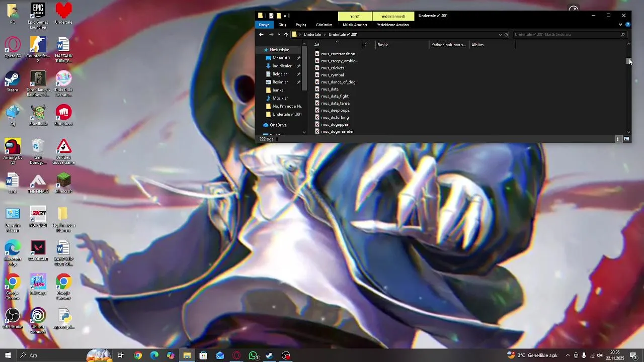This screenshot has height=362, width=644.
Task: Select the mus_dance_of_dog file
Action: point(338,82)
